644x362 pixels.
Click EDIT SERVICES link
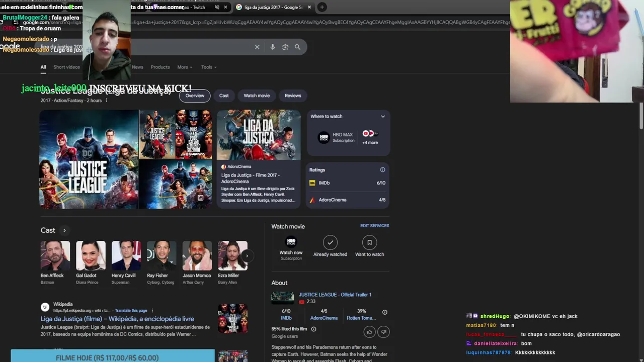click(374, 226)
